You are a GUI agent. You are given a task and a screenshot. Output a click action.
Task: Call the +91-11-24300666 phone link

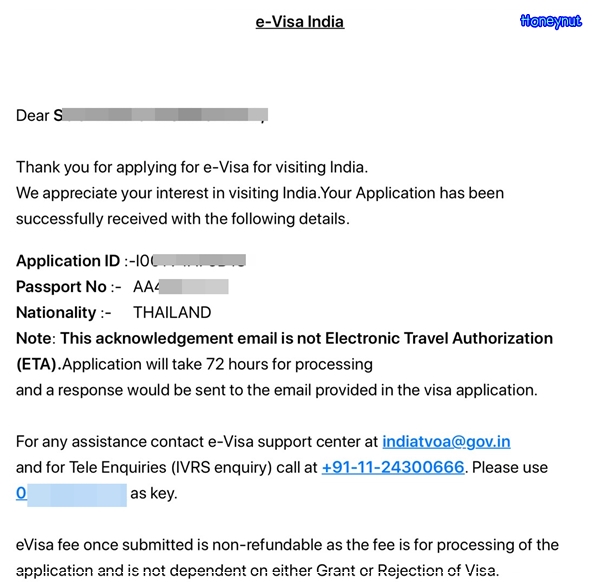[x=393, y=468]
